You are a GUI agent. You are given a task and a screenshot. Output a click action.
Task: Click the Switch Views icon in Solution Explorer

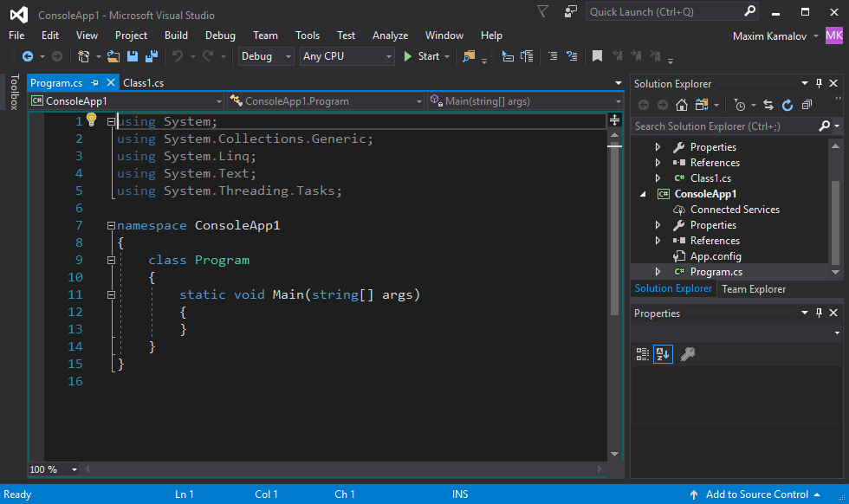(x=703, y=105)
